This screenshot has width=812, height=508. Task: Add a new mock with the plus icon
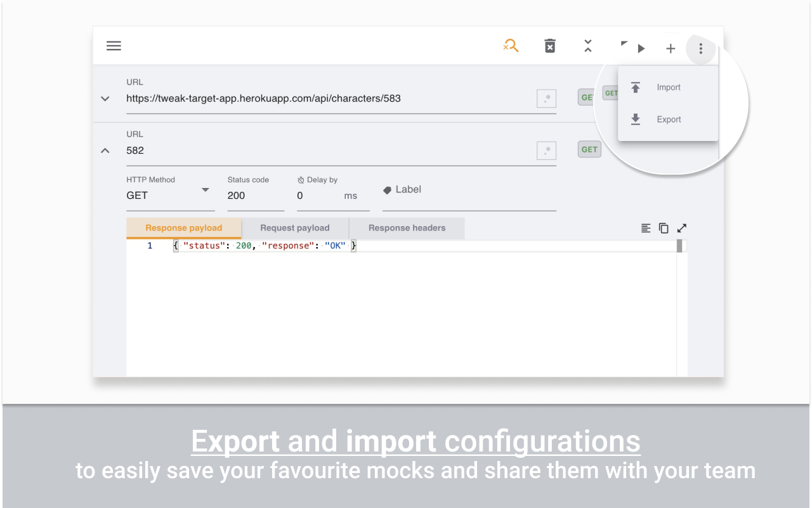[x=671, y=48]
